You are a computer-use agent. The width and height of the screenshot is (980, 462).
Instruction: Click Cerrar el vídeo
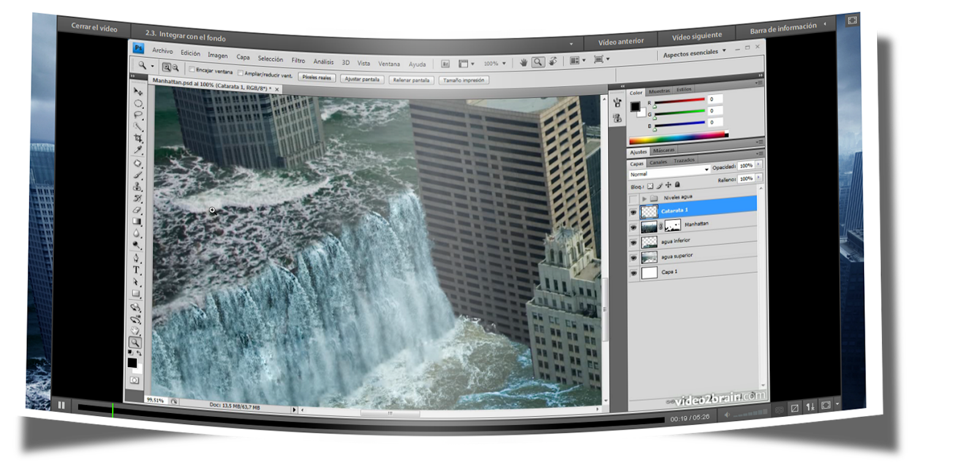pyautogui.click(x=94, y=28)
